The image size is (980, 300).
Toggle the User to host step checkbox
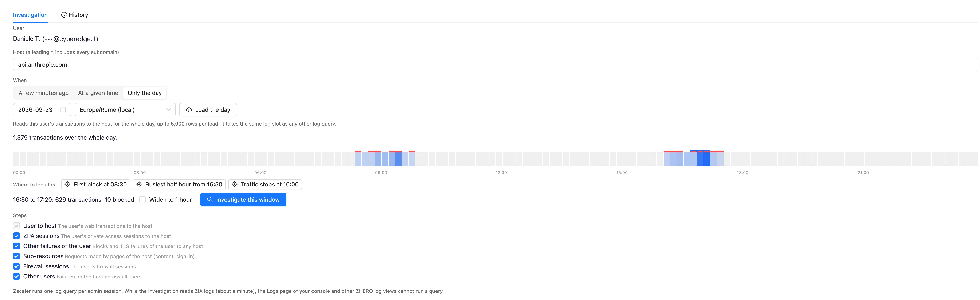click(x=16, y=226)
